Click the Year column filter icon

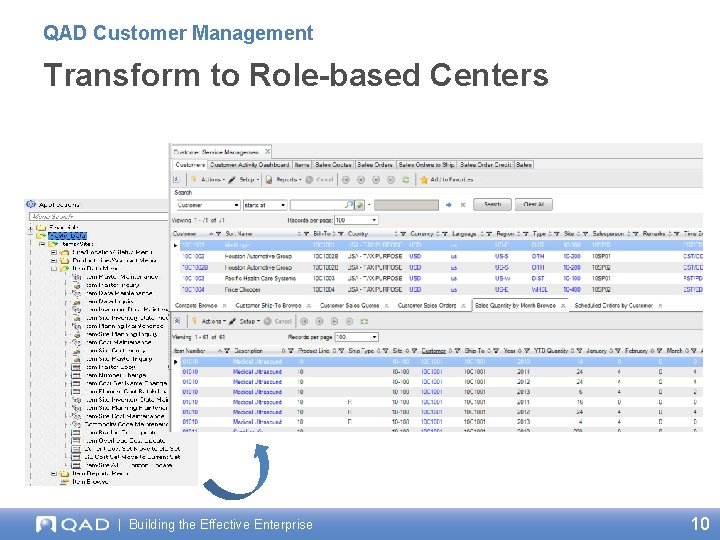click(527, 351)
